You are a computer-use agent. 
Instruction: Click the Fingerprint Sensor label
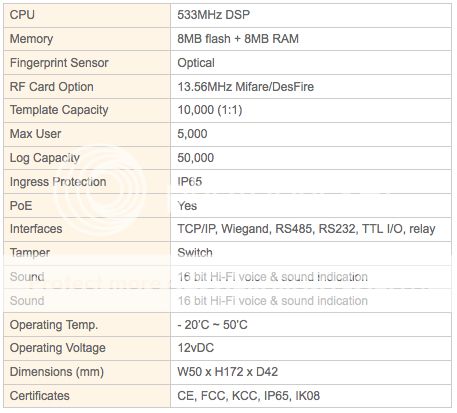(x=59, y=63)
